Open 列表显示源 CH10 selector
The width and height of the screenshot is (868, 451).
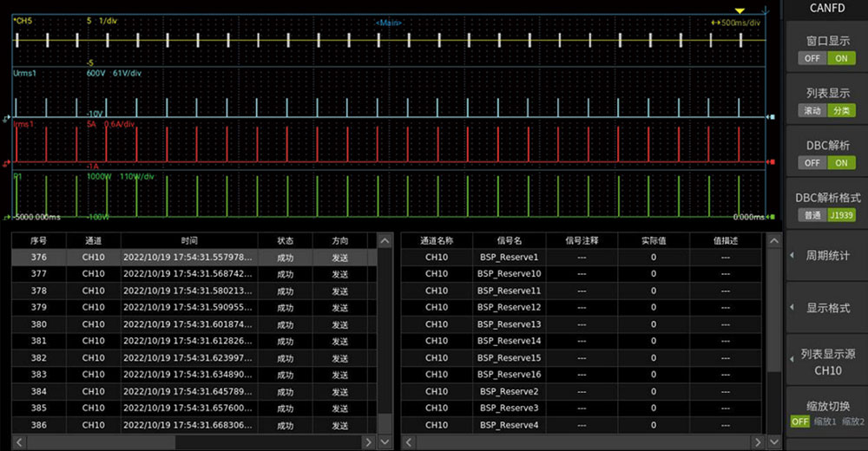tap(826, 363)
